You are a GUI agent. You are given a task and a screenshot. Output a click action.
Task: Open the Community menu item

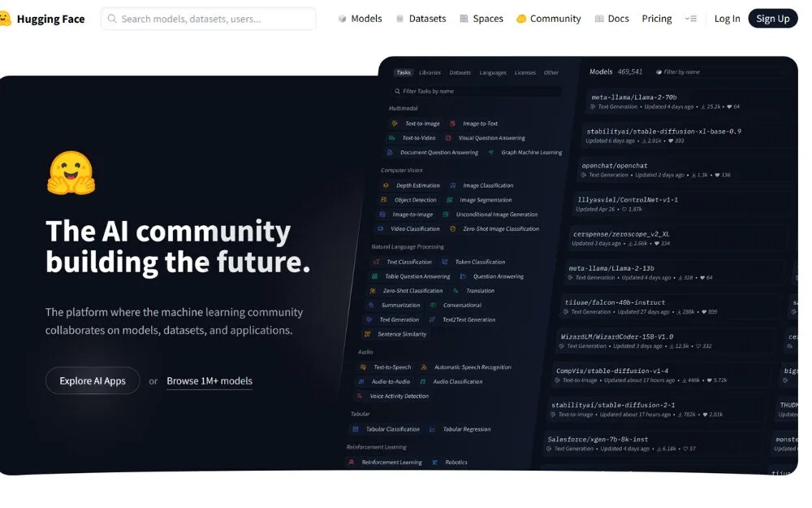[549, 19]
